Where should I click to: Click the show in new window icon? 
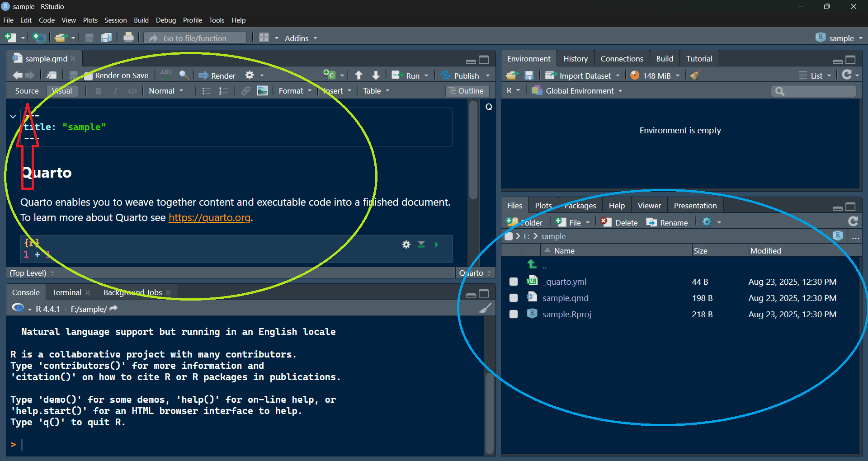52,75
